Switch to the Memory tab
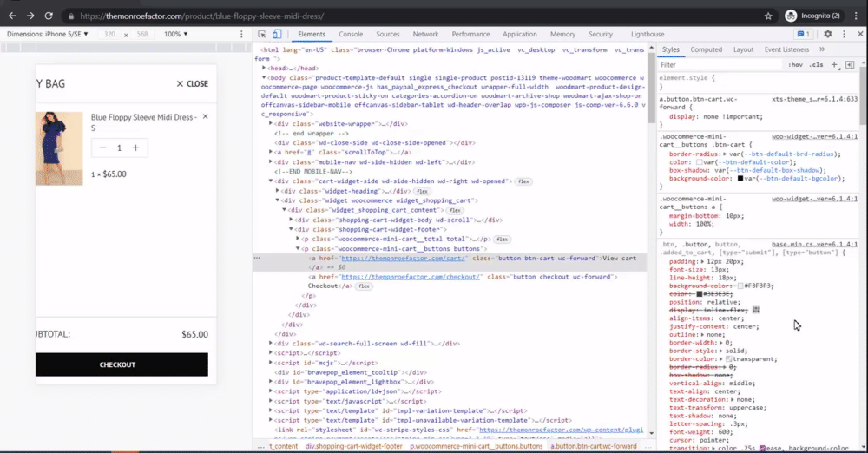This screenshot has height=453, width=868. point(562,35)
